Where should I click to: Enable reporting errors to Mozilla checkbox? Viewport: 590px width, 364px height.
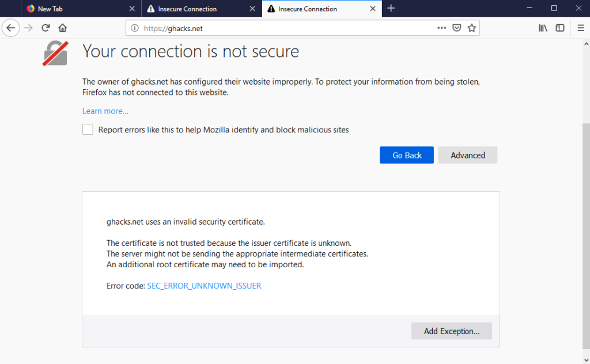[x=88, y=130]
